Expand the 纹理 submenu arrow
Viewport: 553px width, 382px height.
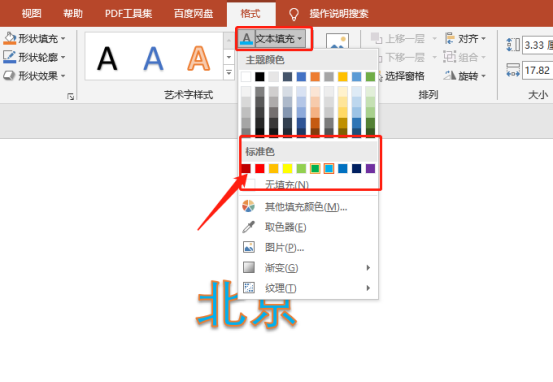pos(368,288)
